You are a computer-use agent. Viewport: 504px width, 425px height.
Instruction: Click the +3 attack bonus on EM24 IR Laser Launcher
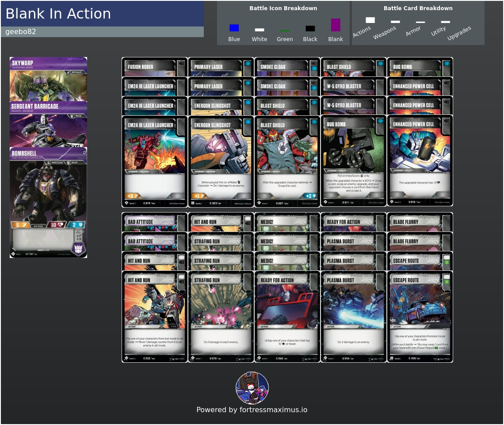(x=133, y=196)
